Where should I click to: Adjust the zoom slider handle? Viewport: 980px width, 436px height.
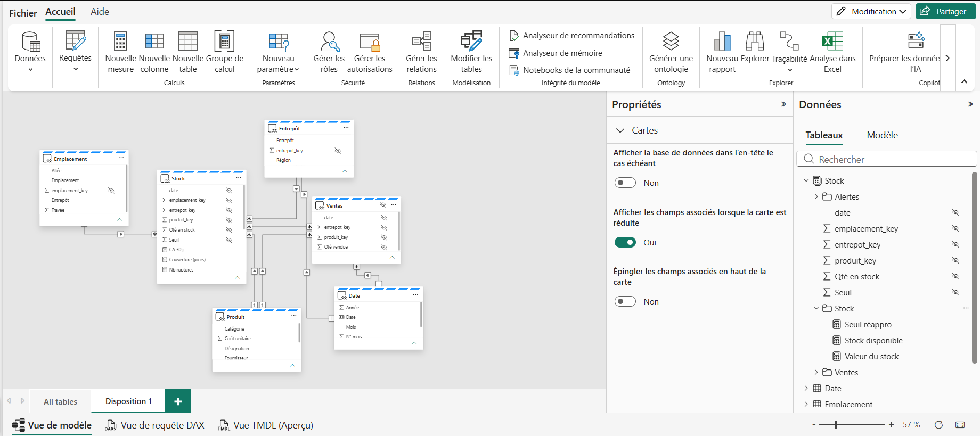836,425
